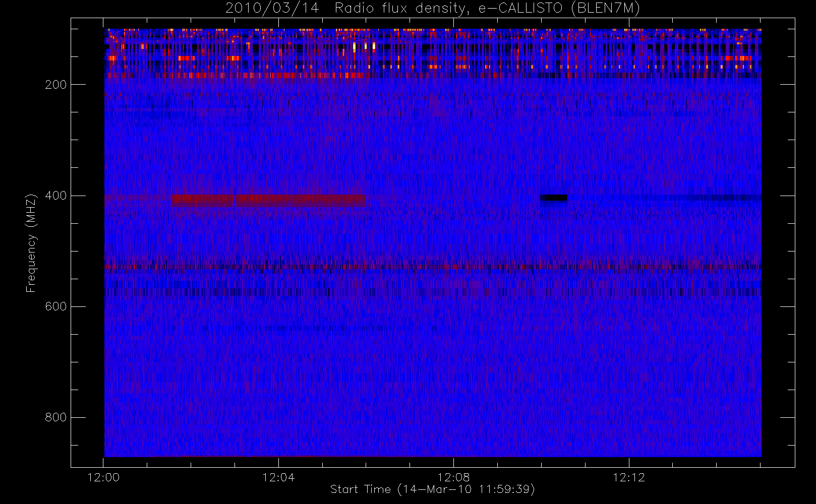The image size is (816, 504).
Task: Click the black dropout block near 400 MHz
Action: 554,198
